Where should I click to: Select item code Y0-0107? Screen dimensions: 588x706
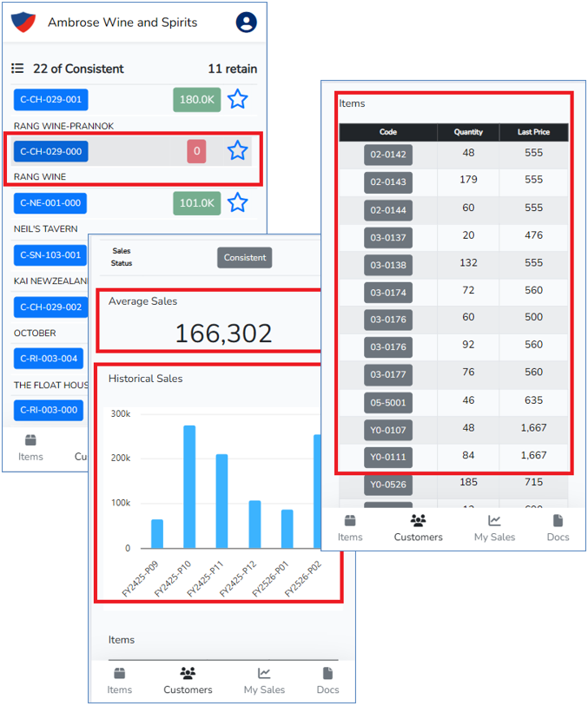point(388,431)
